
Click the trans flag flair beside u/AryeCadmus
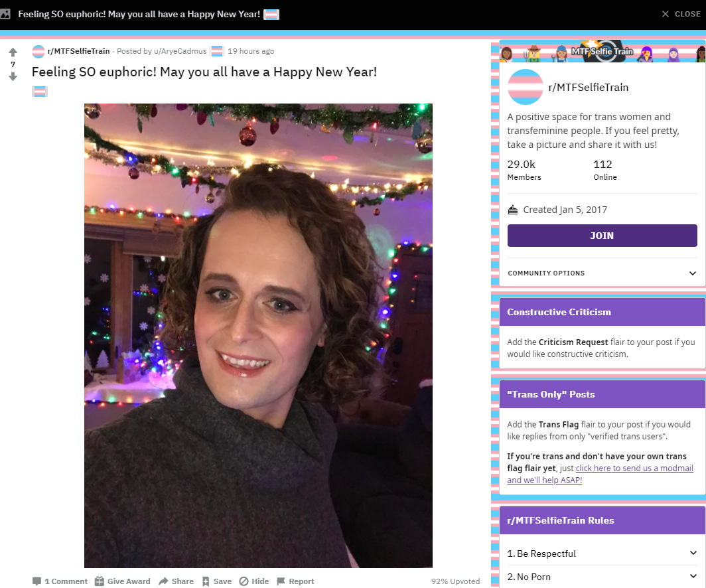click(217, 51)
